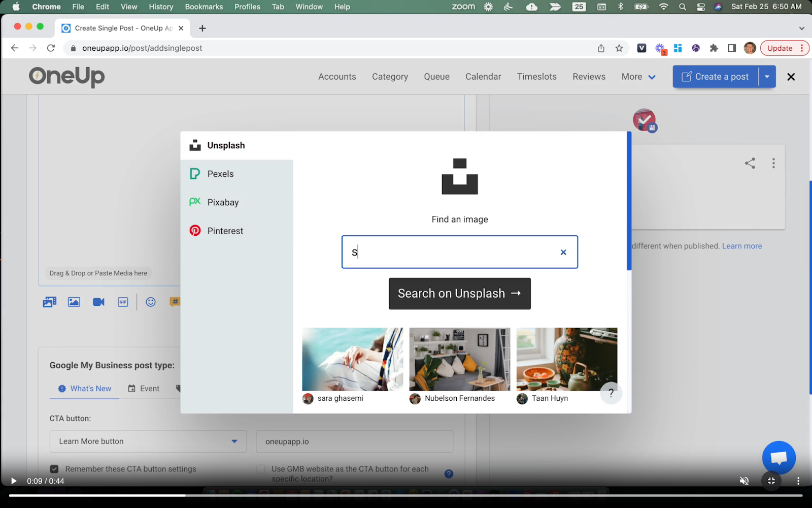Screen dimensions: 812x508
Task: Click the GIF picker icon
Action: point(123,302)
